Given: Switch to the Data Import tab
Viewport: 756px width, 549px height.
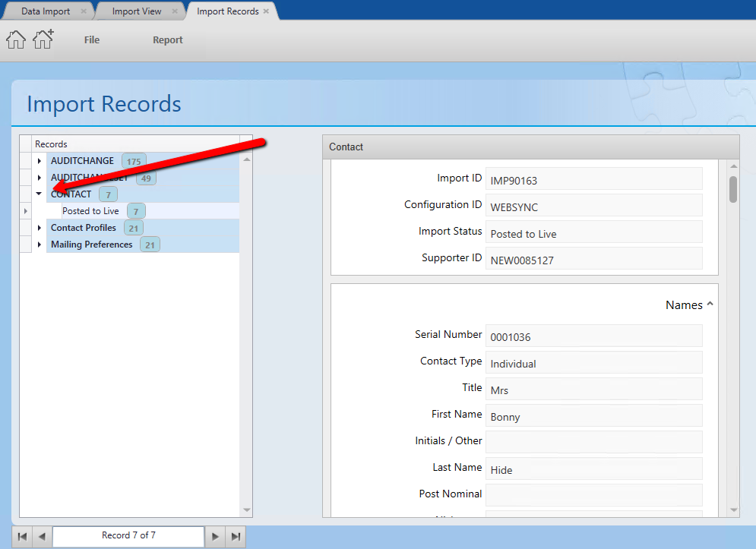Looking at the screenshot, I should click(46, 11).
